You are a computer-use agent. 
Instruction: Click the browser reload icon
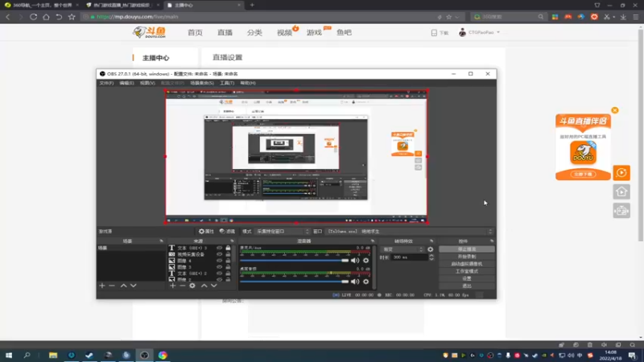point(33,17)
